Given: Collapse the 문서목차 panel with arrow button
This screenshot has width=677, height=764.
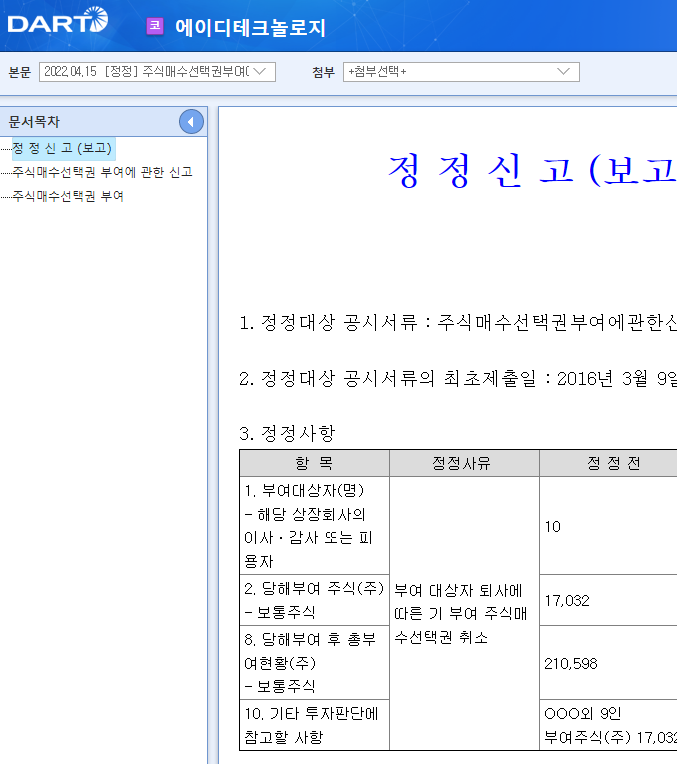Looking at the screenshot, I should (x=191, y=122).
